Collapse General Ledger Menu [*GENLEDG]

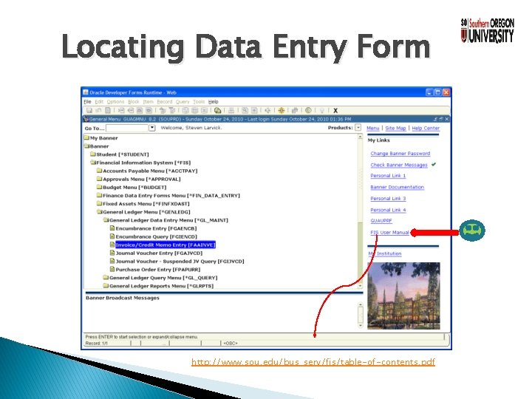click(100, 212)
